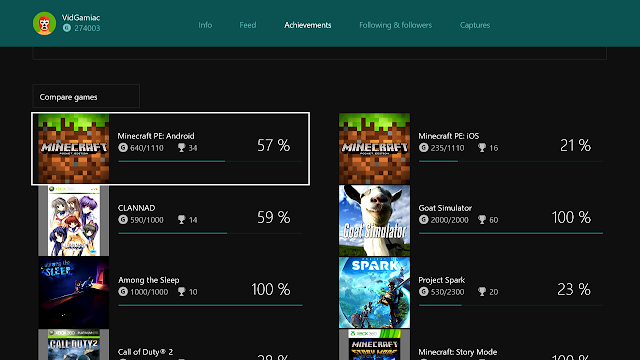Click the gamerscore icon beside 274003
Image resolution: width=640 pixels, height=360 pixels.
pyautogui.click(x=67, y=28)
